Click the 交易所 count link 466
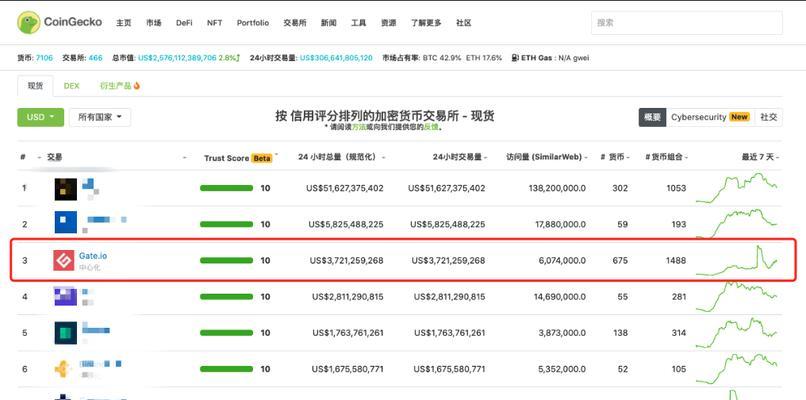 click(96, 58)
